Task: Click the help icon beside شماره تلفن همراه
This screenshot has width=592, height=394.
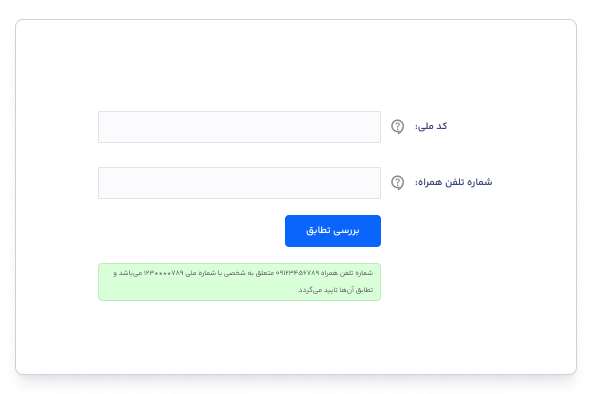Action: (397, 183)
